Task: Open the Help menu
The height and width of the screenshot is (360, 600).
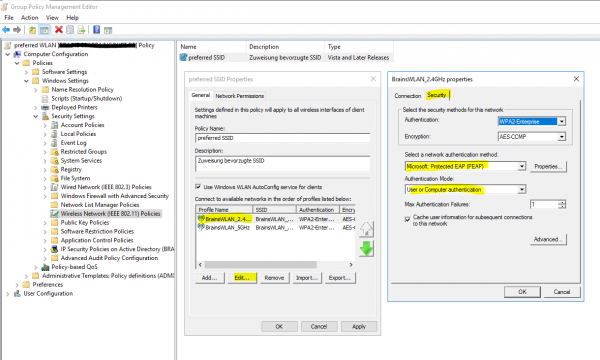Action: [72, 18]
